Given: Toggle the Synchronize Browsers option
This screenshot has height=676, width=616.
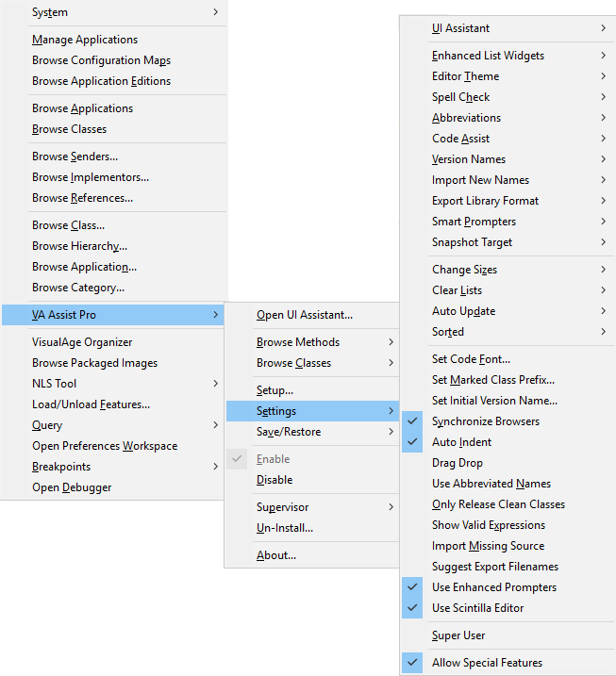Looking at the screenshot, I should 485,421.
